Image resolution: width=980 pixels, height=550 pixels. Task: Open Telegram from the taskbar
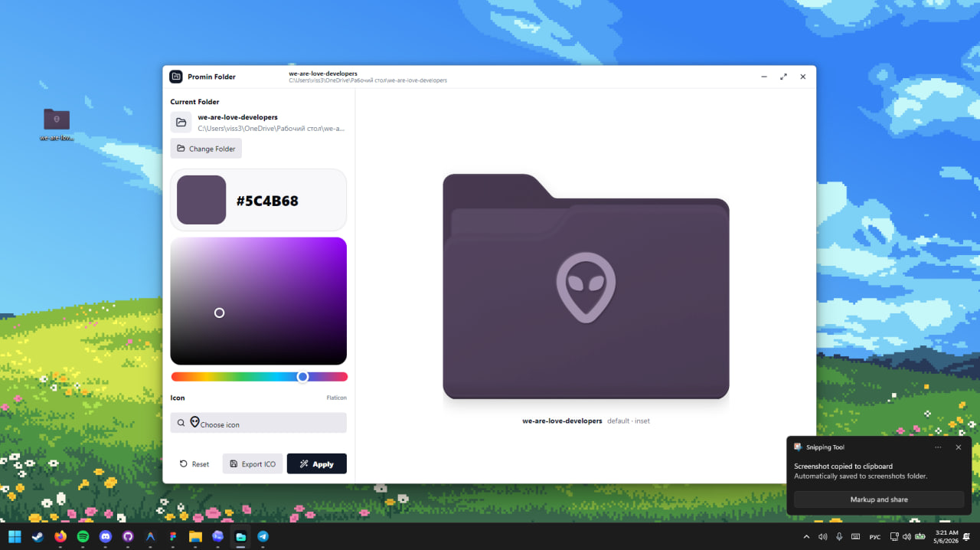tap(263, 536)
